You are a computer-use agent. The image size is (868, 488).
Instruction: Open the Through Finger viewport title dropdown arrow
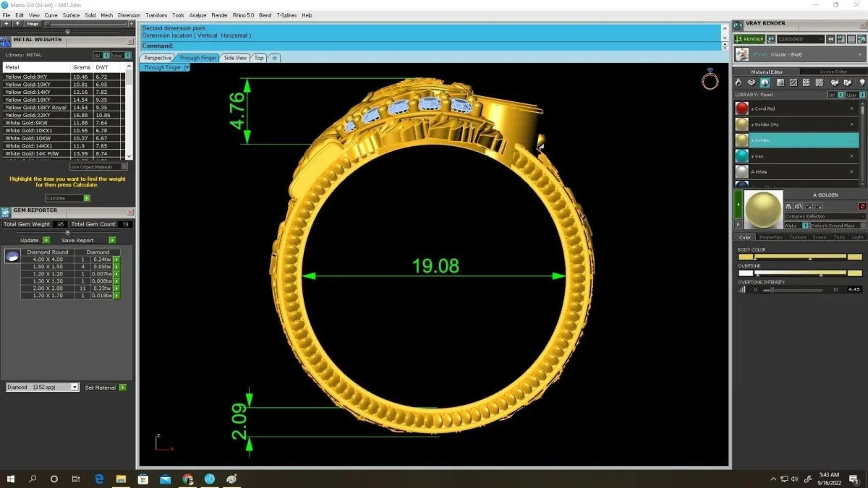click(x=187, y=67)
